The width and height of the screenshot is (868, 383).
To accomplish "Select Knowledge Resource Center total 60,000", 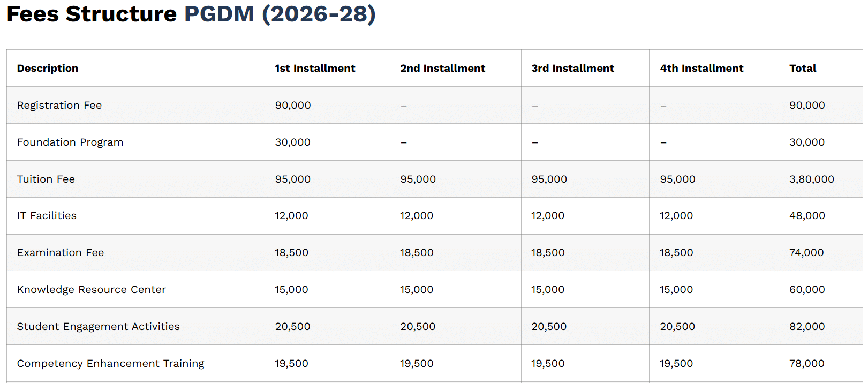I will coord(807,289).
